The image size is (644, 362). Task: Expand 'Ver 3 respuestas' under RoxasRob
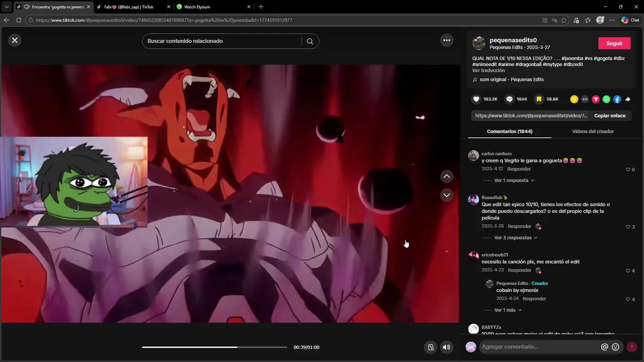(516, 238)
